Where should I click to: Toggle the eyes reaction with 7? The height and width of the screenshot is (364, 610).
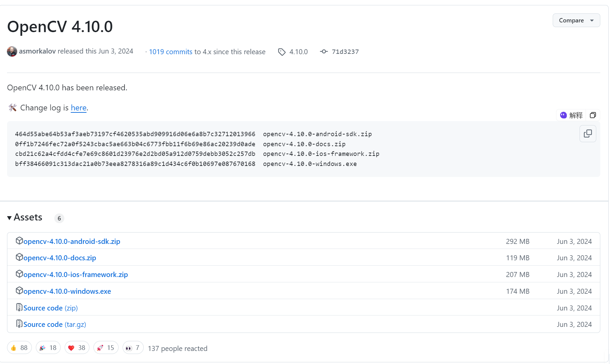coord(133,348)
